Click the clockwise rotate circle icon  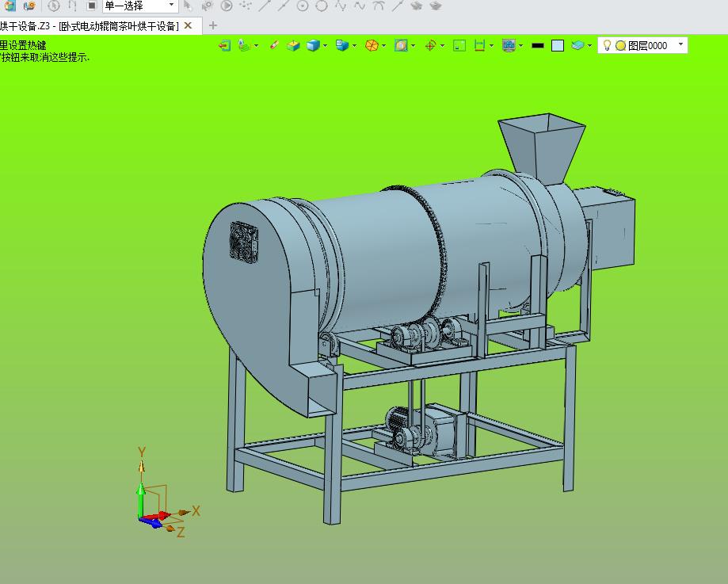click(53, 6)
